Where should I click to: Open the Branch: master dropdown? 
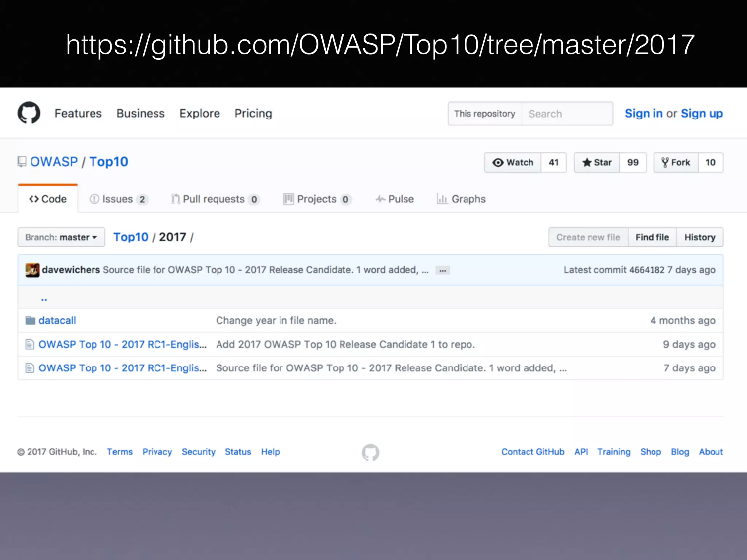[61, 237]
